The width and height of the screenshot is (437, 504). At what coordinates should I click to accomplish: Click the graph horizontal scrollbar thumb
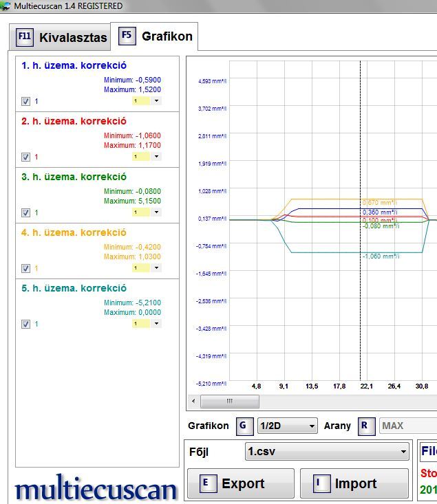coord(229,401)
